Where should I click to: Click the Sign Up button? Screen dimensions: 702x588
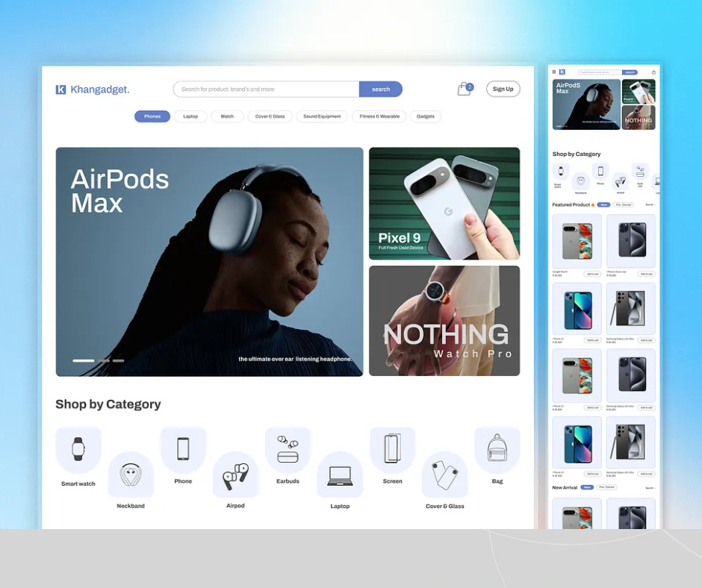[x=503, y=89]
